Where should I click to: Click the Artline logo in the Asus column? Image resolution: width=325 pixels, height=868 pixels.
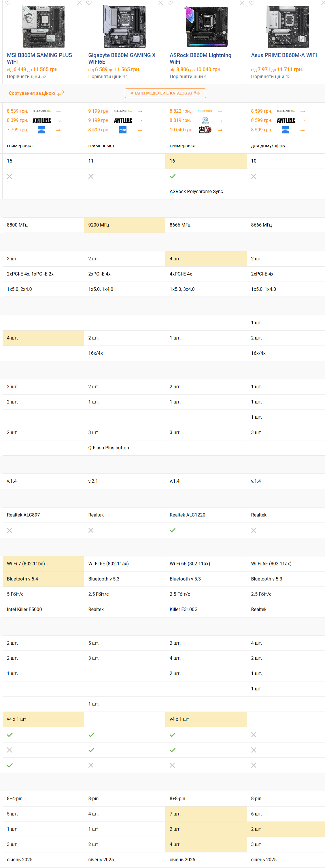point(286,120)
